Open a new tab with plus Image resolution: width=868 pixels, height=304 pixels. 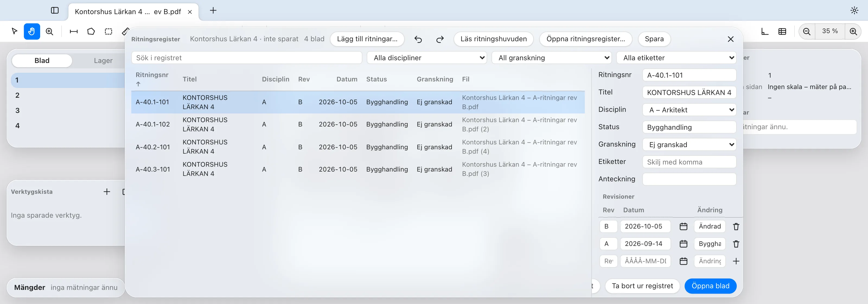[213, 10]
